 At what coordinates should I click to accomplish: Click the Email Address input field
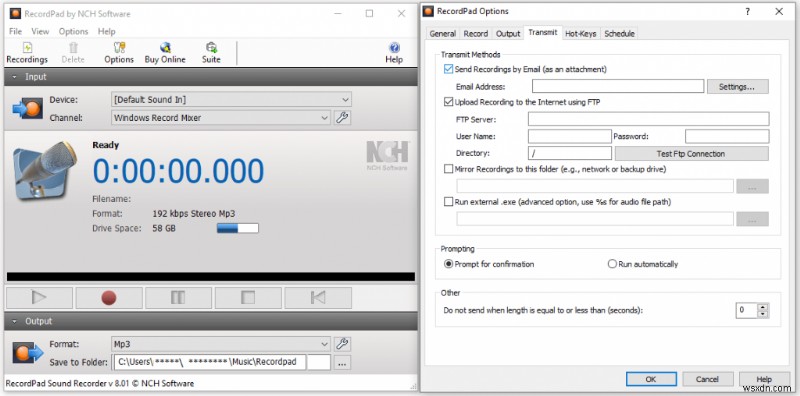[x=618, y=86]
